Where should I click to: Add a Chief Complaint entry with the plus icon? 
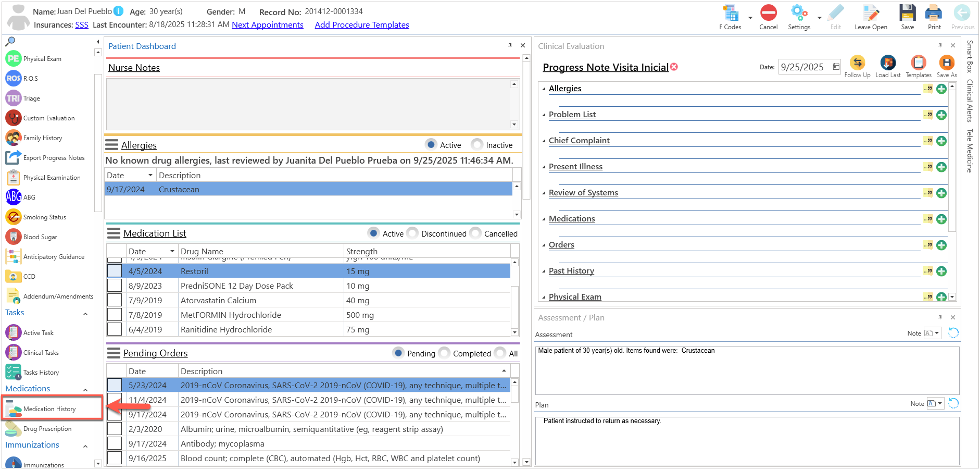pyautogui.click(x=941, y=141)
